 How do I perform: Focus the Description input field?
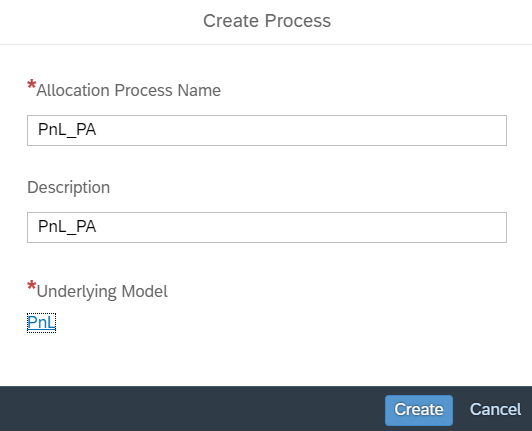[267, 227]
